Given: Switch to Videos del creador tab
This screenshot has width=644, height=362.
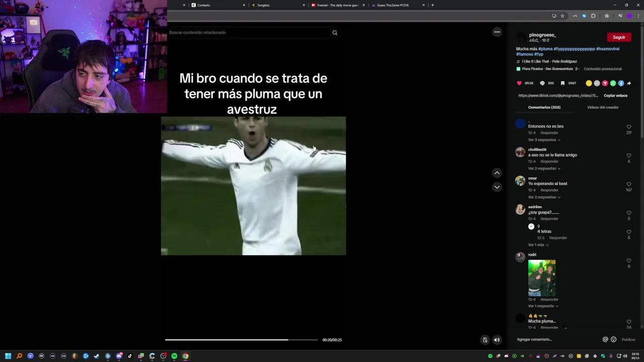Looking at the screenshot, I should (603, 107).
